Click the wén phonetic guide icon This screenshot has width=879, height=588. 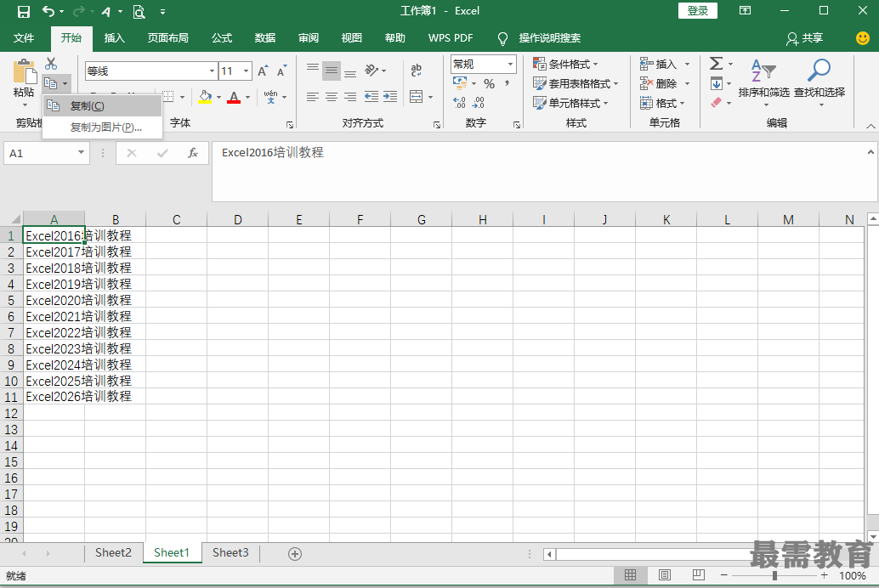click(x=271, y=97)
